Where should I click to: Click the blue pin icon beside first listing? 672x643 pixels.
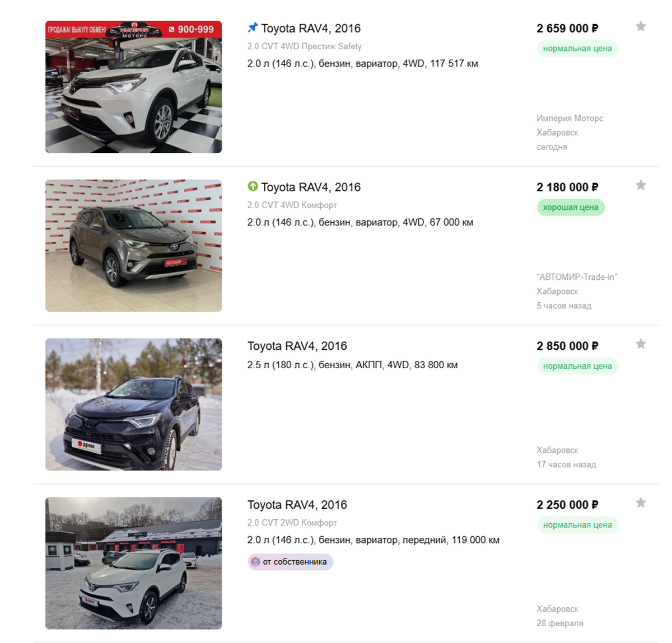[253, 27]
